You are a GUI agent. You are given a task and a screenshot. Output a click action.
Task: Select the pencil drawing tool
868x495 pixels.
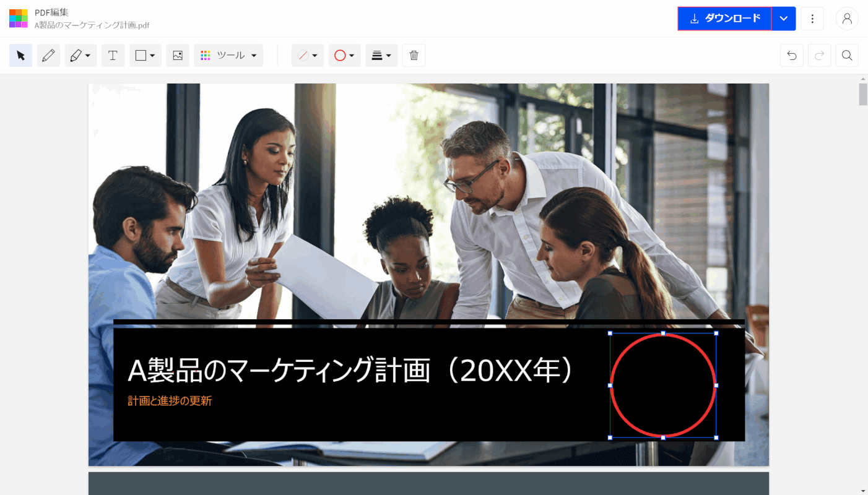48,56
